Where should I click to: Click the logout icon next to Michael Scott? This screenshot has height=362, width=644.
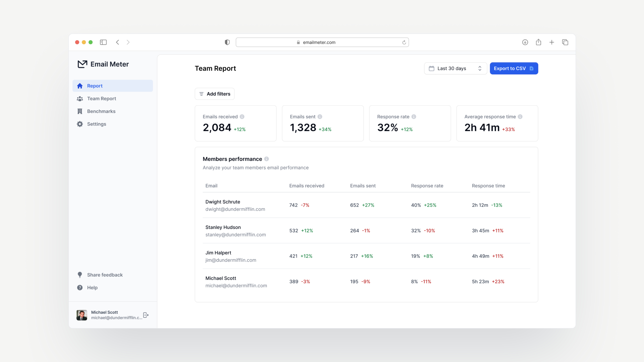point(146,315)
